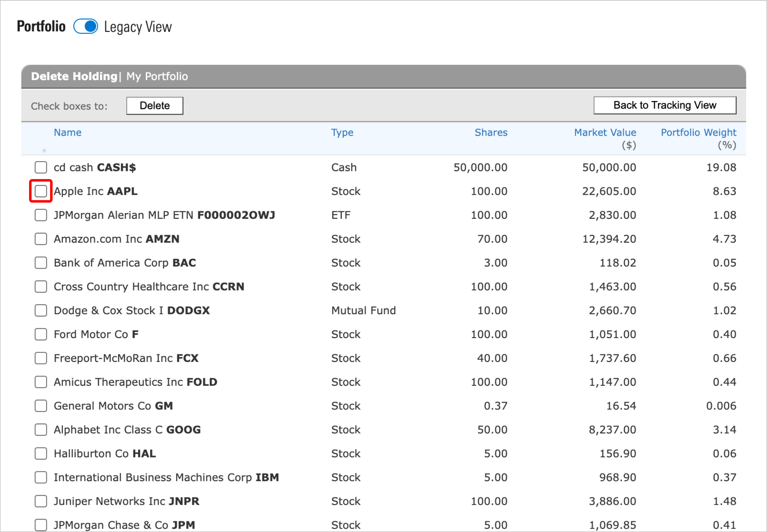Click the Delete button
767x532 pixels.
point(155,106)
